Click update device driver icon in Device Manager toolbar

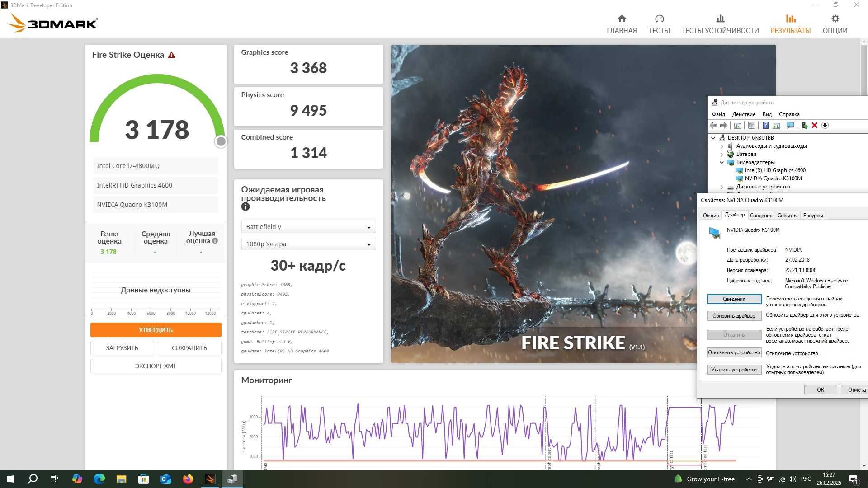pos(804,126)
